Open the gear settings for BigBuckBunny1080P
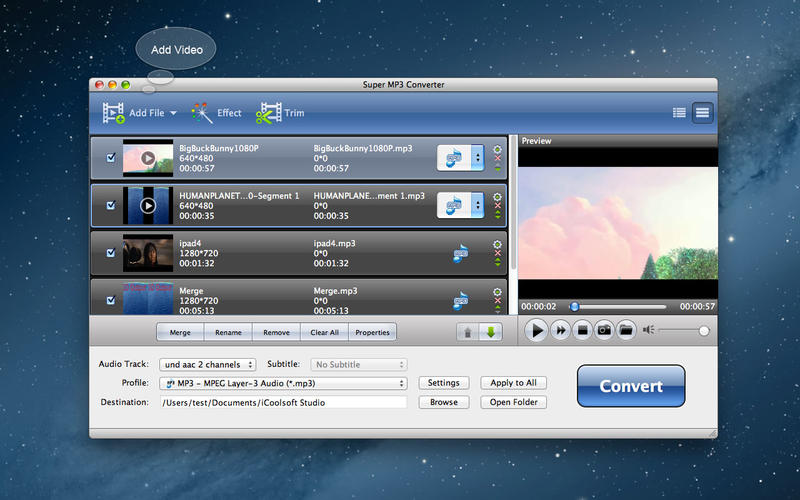 pos(498,149)
